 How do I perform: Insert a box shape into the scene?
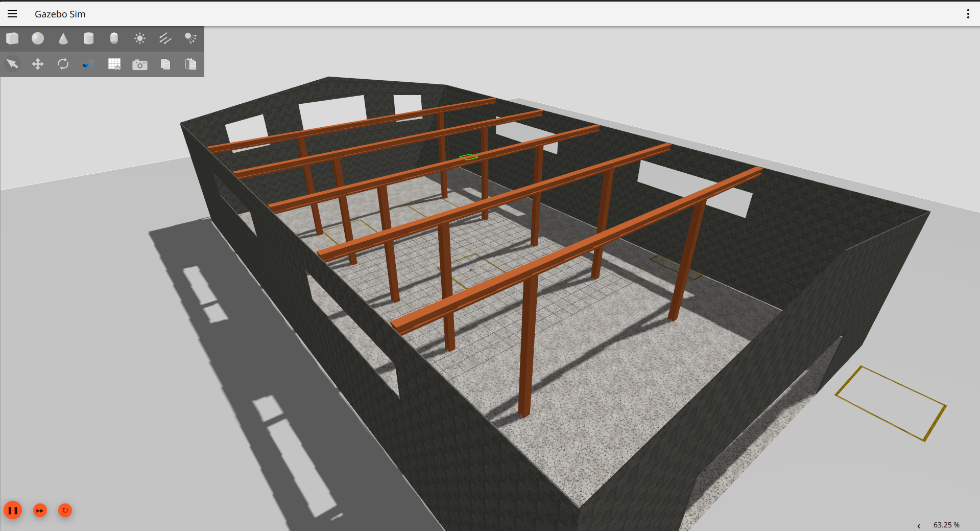point(12,38)
